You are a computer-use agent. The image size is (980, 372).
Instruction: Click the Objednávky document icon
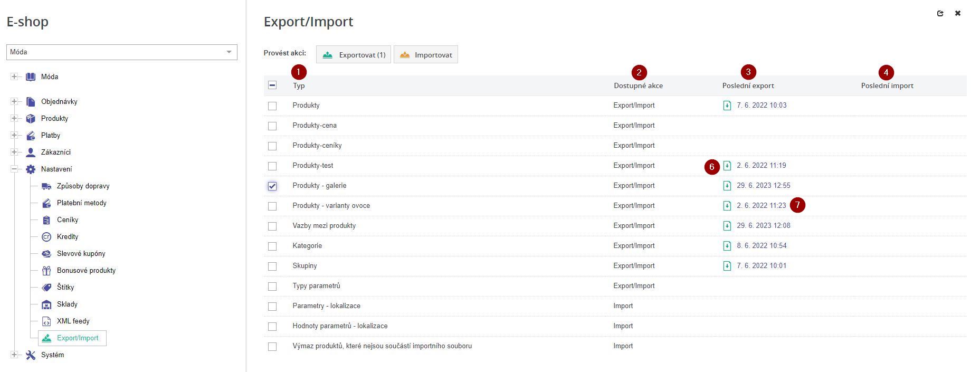(31, 102)
